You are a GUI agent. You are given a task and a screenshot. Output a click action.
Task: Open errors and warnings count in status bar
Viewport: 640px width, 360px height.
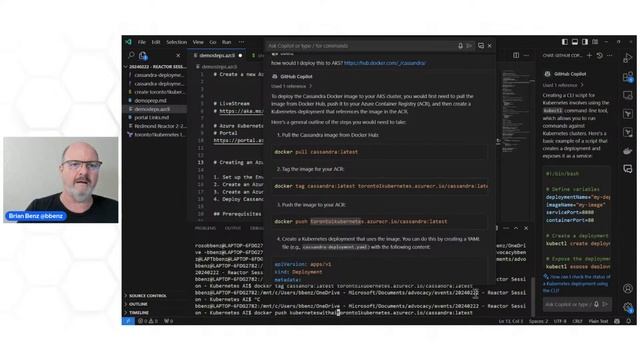coord(149,321)
